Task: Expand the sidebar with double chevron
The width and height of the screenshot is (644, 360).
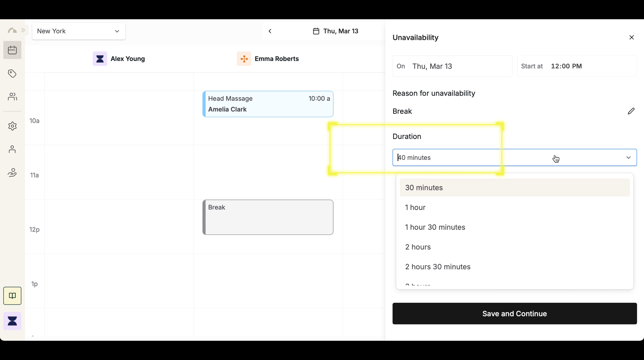Action: point(23,30)
